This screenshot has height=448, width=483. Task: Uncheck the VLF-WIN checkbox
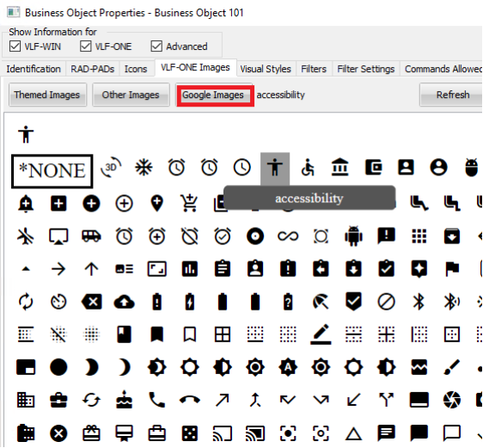[x=15, y=46]
